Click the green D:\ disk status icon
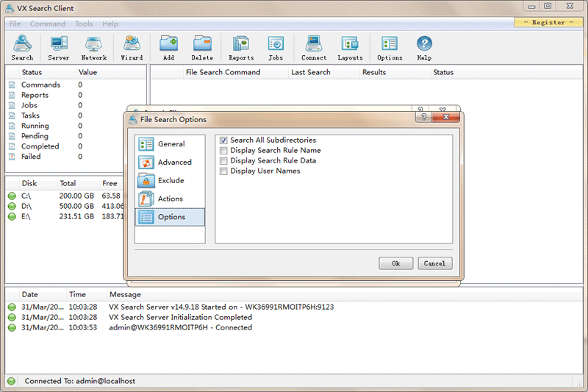 tap(12, 207)
